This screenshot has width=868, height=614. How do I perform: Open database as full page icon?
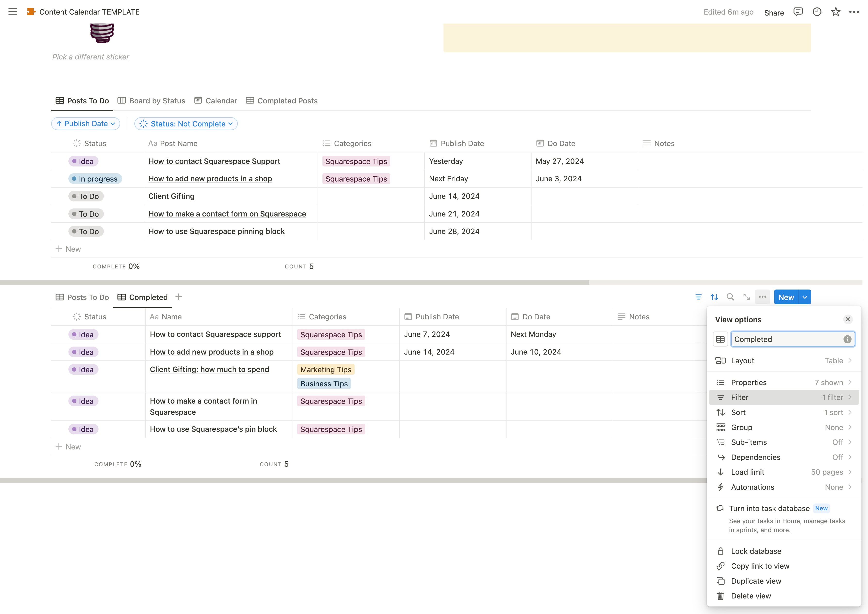pos(746,297)
